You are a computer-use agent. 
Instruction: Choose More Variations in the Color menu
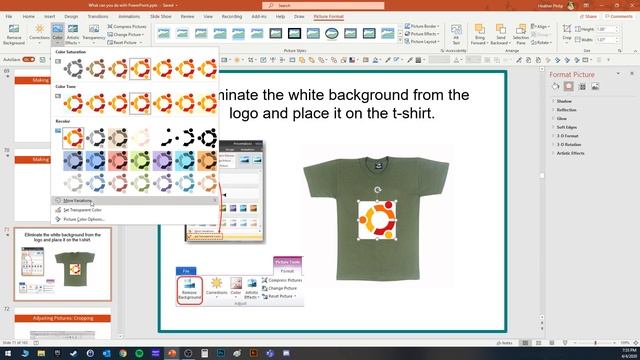[135, 200]
